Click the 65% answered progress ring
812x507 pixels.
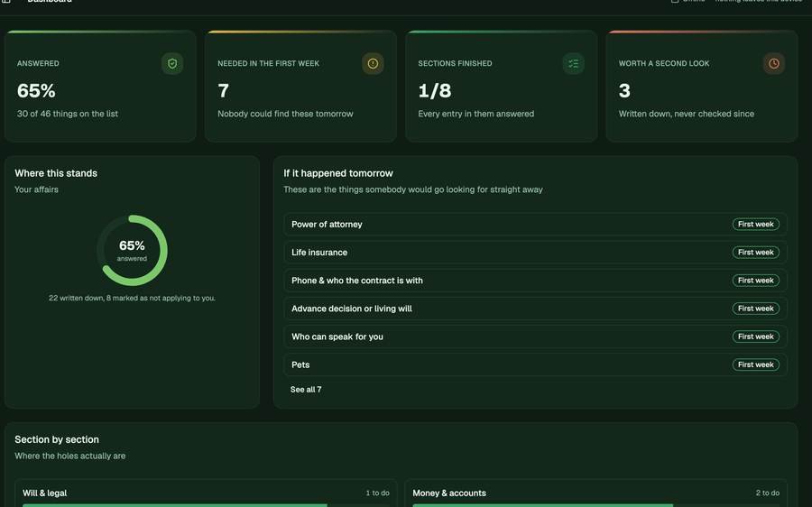[132, 250]
